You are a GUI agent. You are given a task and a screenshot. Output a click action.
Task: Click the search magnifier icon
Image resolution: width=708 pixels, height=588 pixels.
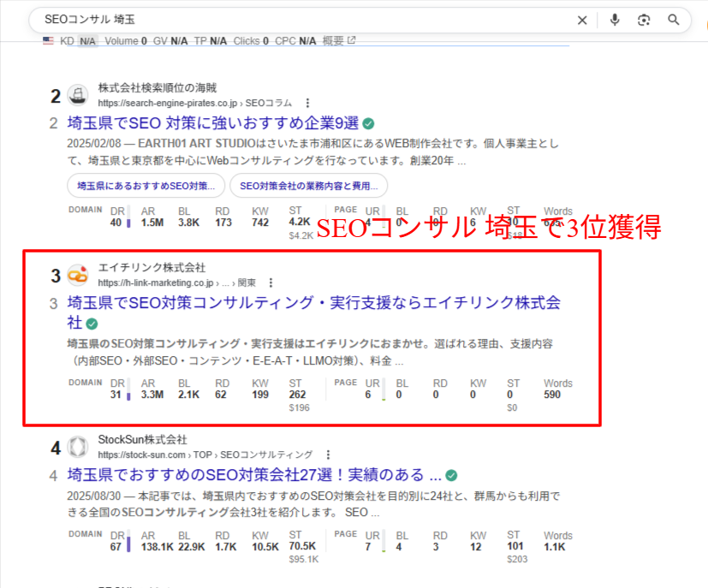674,20
